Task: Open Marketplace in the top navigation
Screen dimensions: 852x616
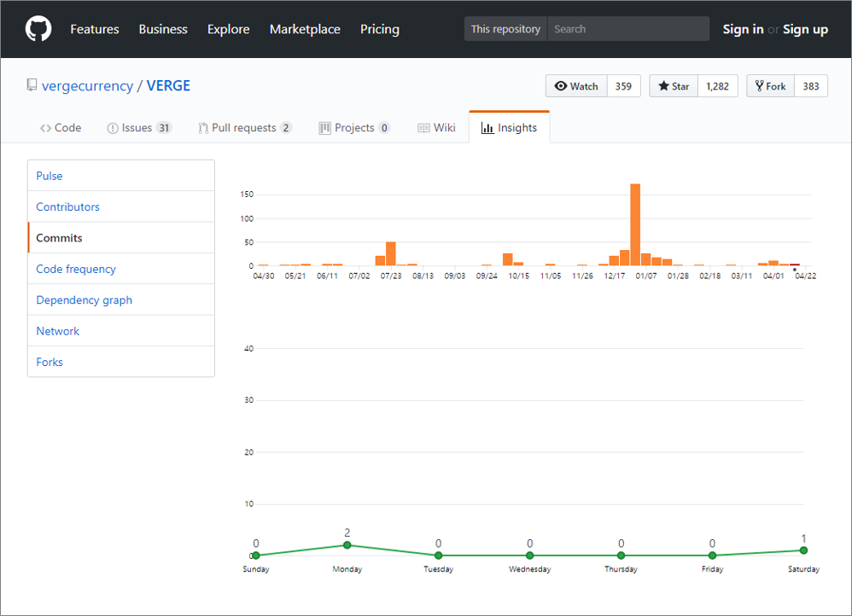Action: click(305, 29)
